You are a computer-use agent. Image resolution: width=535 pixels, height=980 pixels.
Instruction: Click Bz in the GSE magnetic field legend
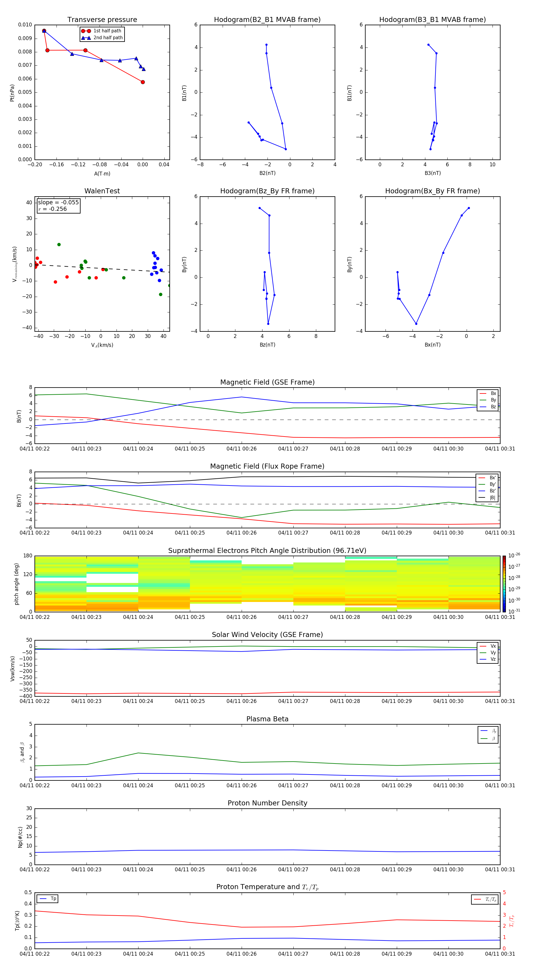(488, 407)
